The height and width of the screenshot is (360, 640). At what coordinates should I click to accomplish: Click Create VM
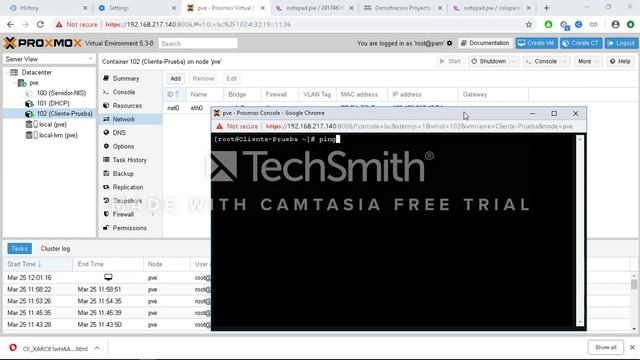pyautogui.click(x=536, y=43)
